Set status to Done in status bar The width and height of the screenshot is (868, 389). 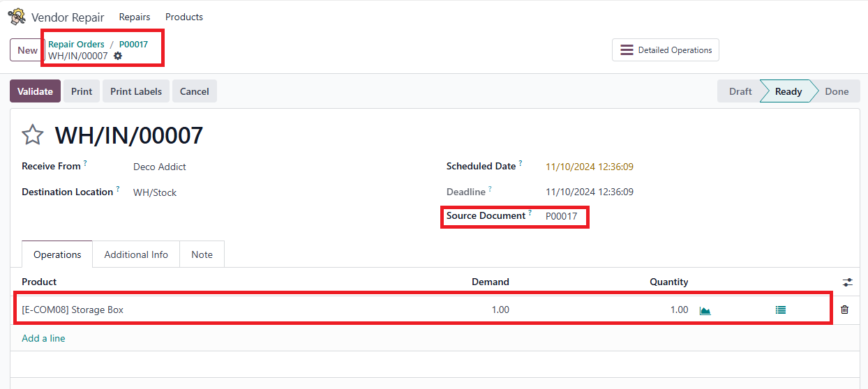[836, 91]
